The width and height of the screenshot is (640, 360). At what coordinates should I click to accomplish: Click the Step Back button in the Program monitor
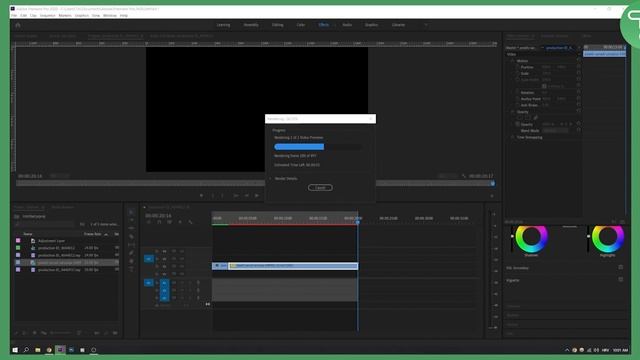(247, 196)
